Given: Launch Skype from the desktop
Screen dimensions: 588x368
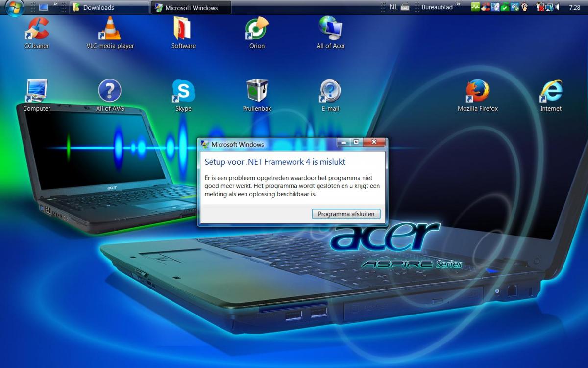Looking at the screenshot, I should click(x=183, y=96).
